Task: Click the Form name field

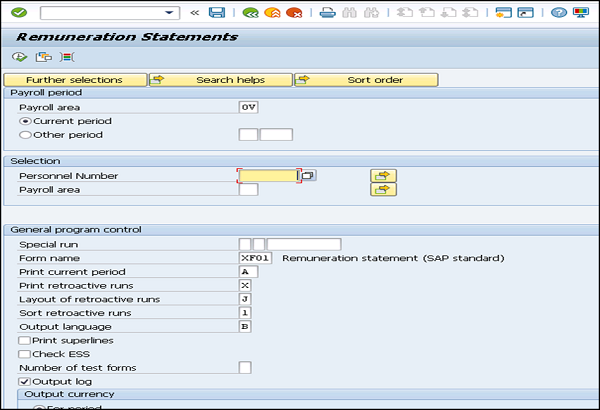Action: pos(254,258)
